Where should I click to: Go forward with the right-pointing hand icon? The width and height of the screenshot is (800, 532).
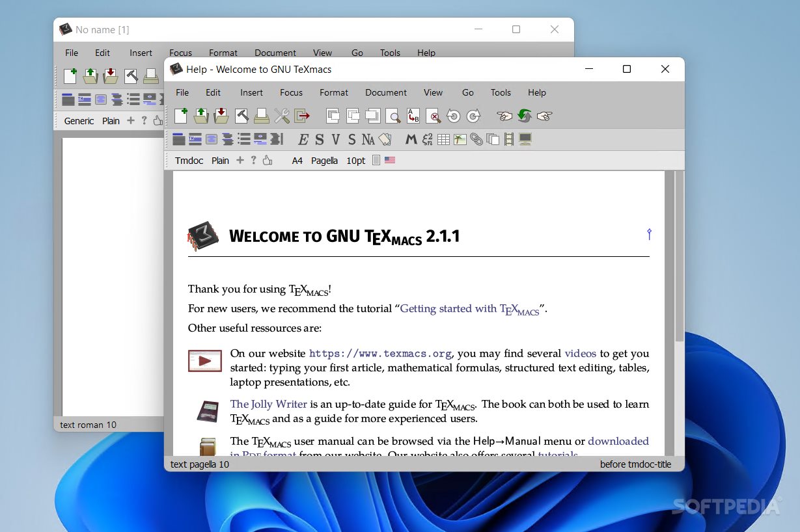(x=545, y=116)
